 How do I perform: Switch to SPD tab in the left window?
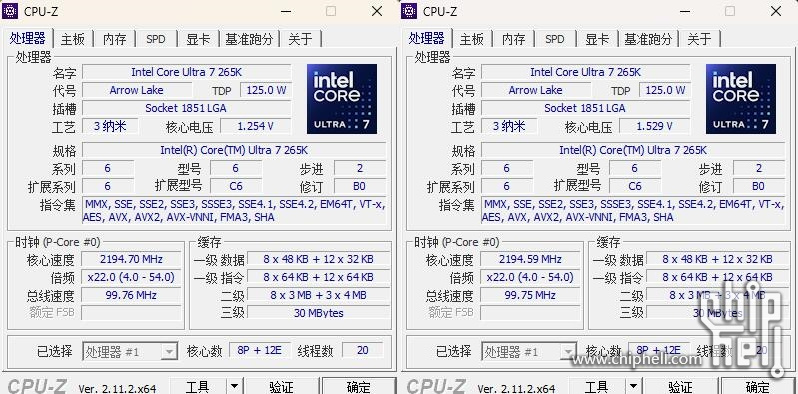(x=156, y=39)
